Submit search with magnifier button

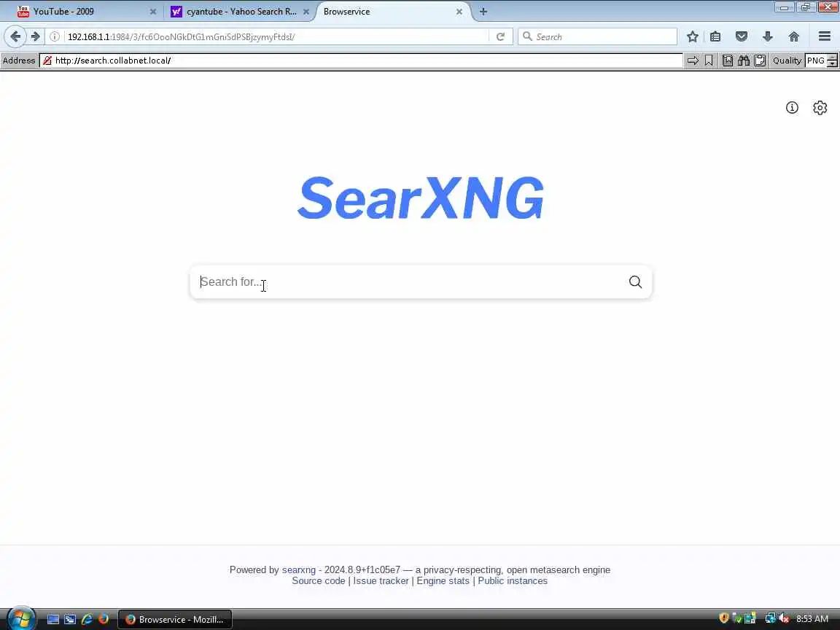click(635, 281)
